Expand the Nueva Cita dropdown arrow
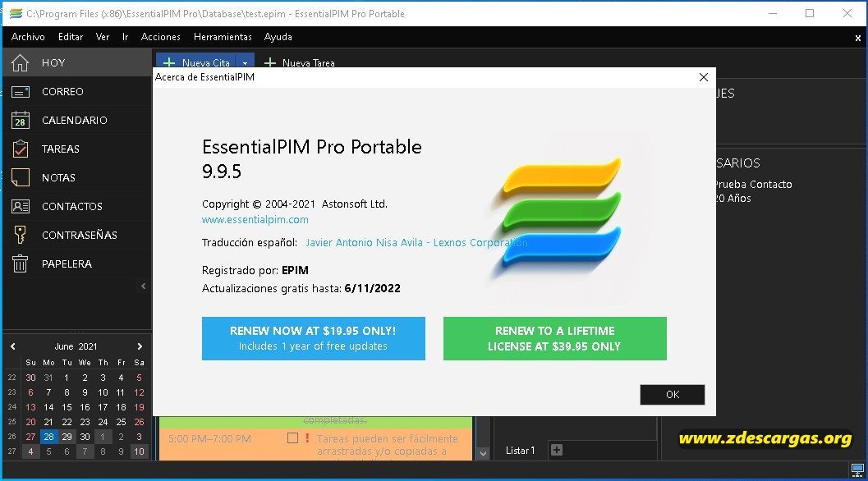The image size is (868, 481). click(x=246, y=63)
